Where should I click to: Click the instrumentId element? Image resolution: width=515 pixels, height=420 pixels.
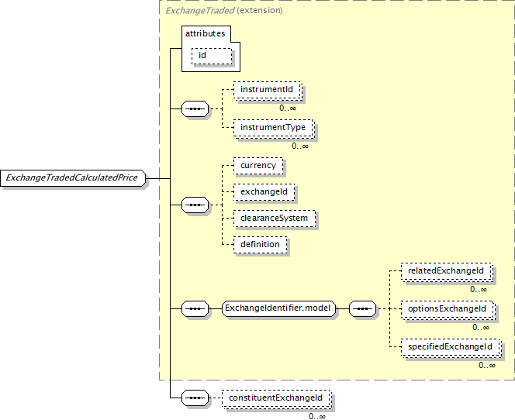click(x=266, y=91)
